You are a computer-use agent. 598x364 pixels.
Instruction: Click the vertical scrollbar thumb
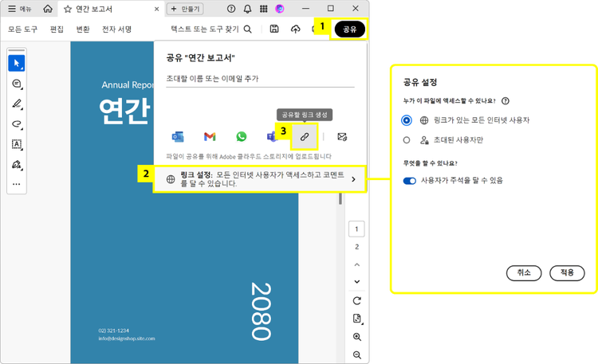(340, 198)
